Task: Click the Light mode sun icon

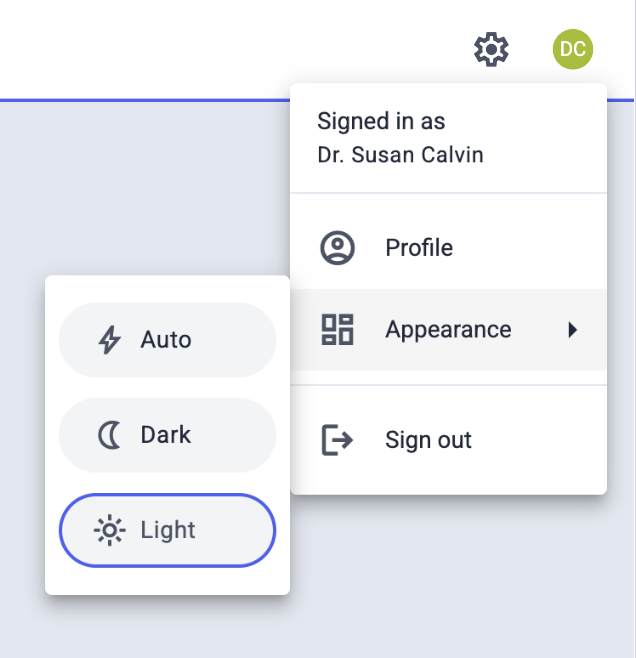Action: click(108, 530)
